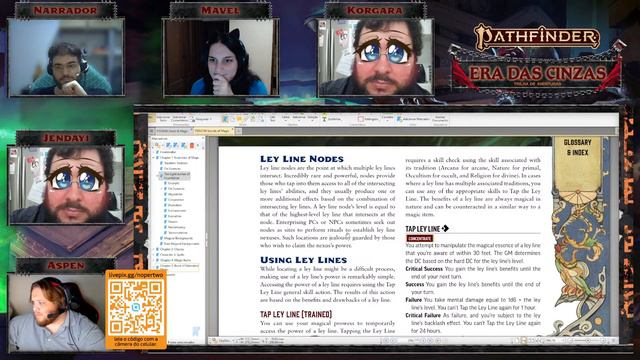The width and height of the screenshot is (640, 360).
Task: Click the CONCENTRATE trait tag
Action: (419, 238)
